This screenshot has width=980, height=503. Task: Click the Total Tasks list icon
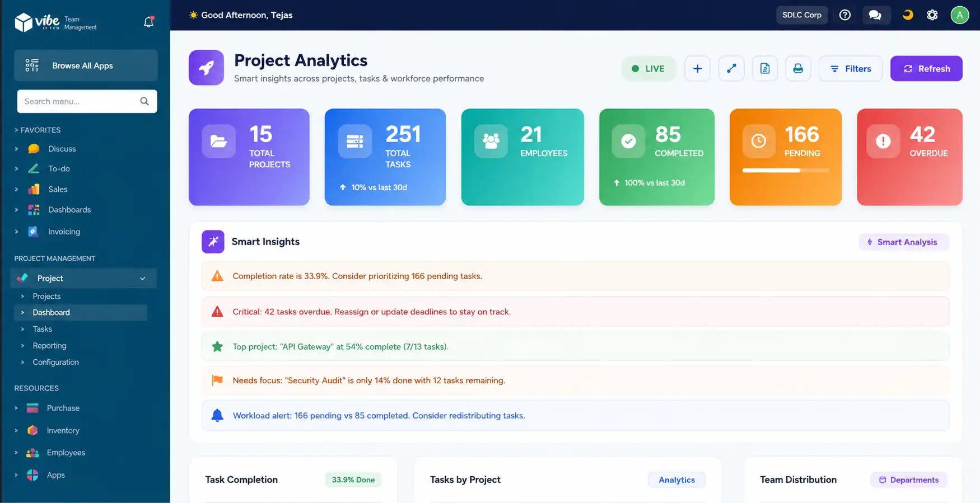tap(355, 141)
